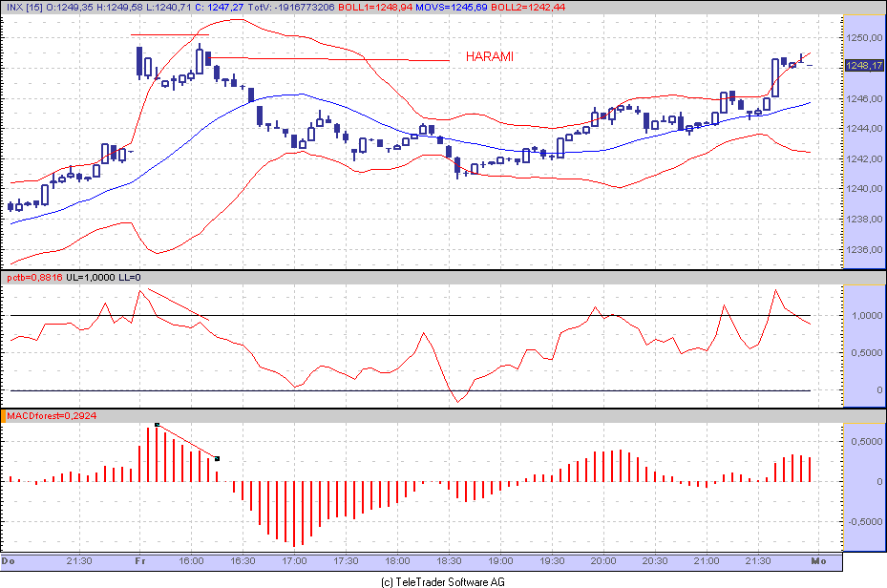Select the HARAMI text annotation
887x588 pixels.
pyautogui.click(x=489, y=56)
